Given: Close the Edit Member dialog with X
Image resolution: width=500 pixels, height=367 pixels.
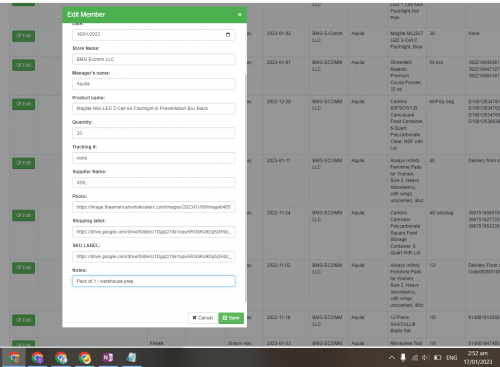Looking at the screenshot, I should tap(239, 15).
